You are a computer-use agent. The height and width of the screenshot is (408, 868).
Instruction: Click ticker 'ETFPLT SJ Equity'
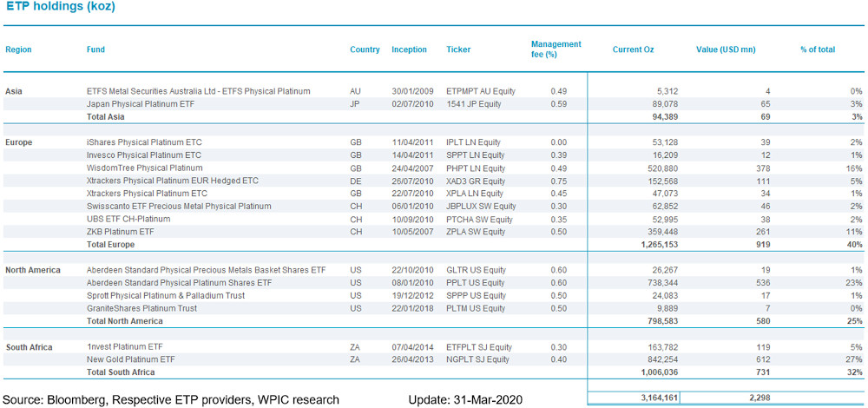479,347
